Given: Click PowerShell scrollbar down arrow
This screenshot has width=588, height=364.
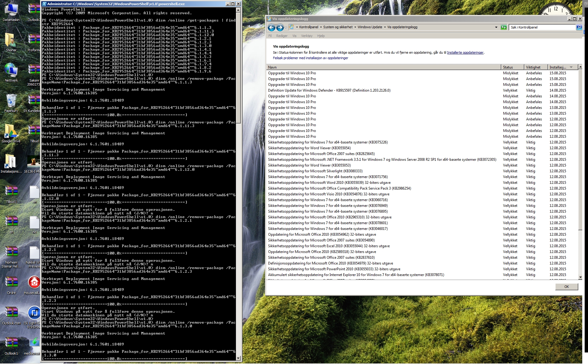Looking at the screenshot, I should click(238, 358).
